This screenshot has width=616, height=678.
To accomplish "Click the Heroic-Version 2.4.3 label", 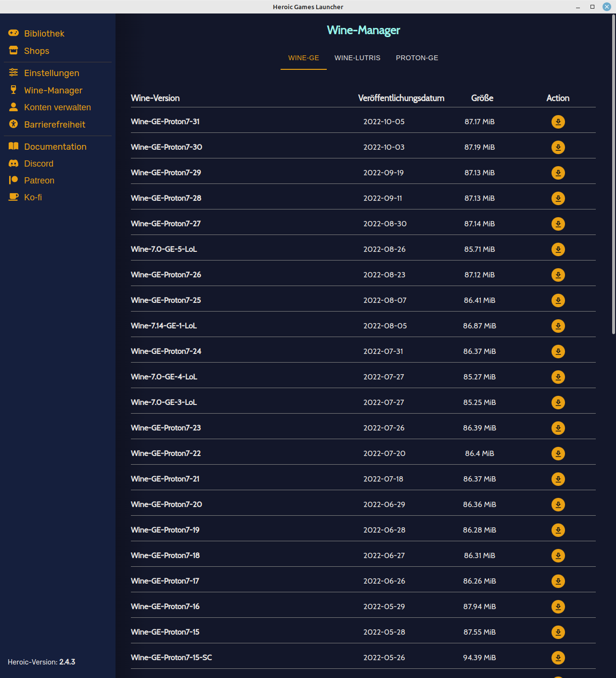I will click(41, 662).
